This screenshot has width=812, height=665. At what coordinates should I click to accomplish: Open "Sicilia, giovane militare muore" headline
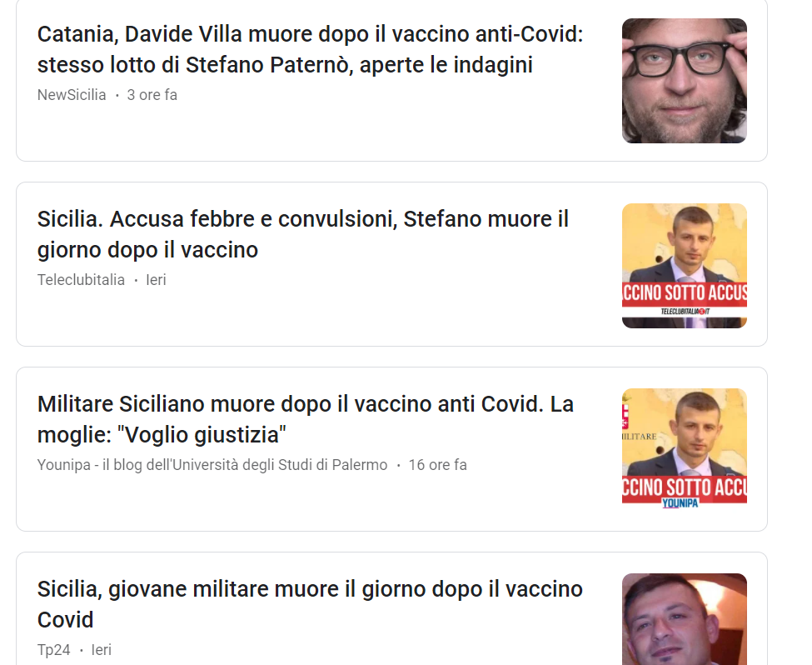310,604
